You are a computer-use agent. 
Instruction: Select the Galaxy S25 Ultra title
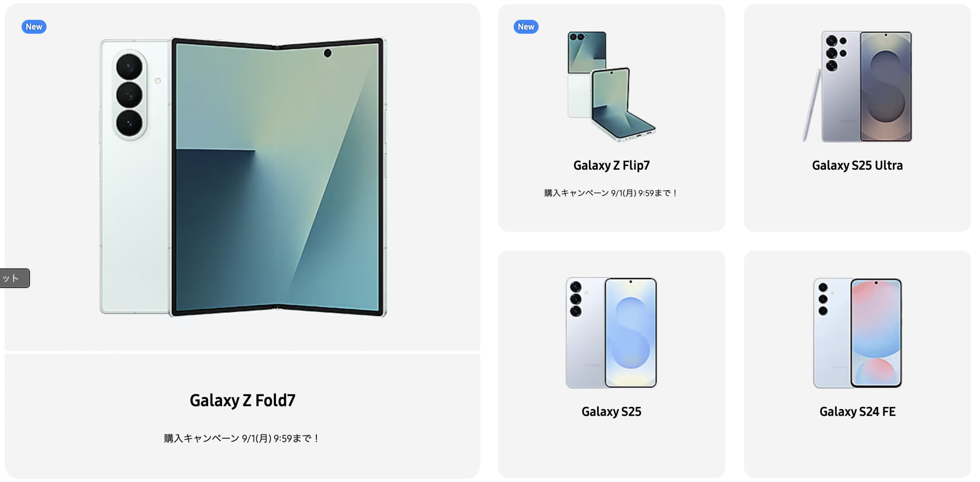coord(857,166)
